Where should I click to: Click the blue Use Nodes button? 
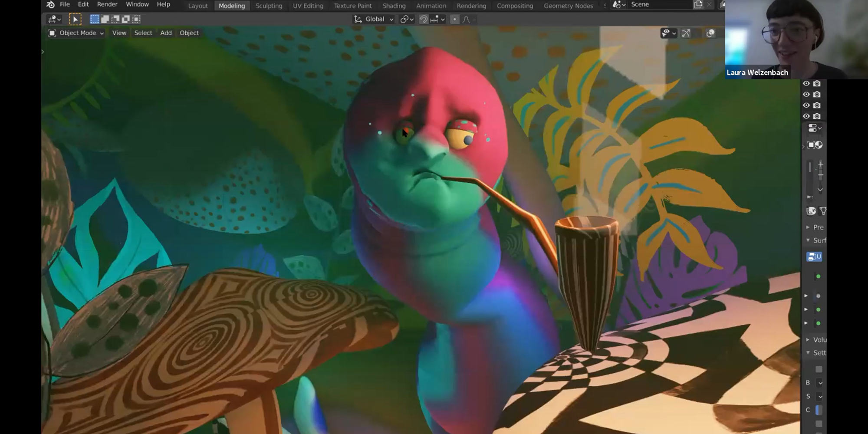(814, 256)
